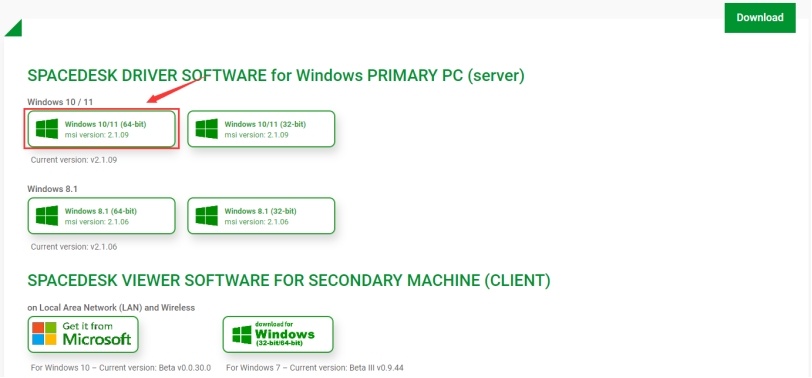The image size is (812, 378).
Task: Download Windows 8.1 (64-bit) driver
Action: tap(102, 215)
